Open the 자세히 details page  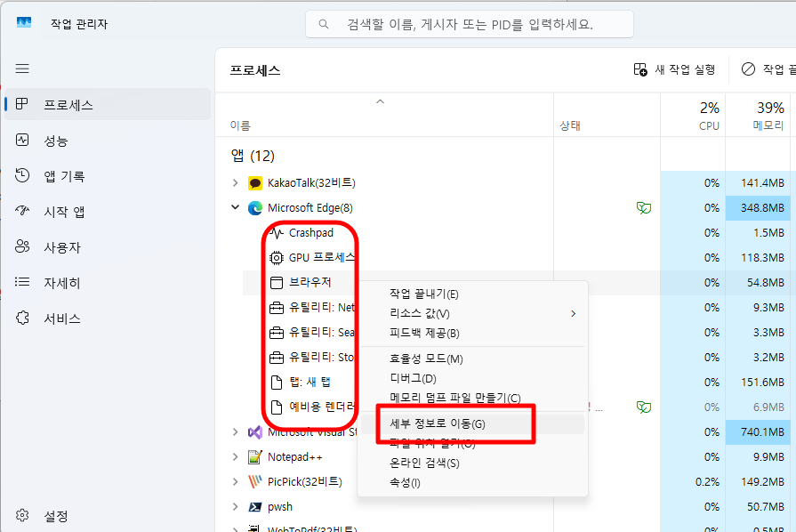point(108,283)
